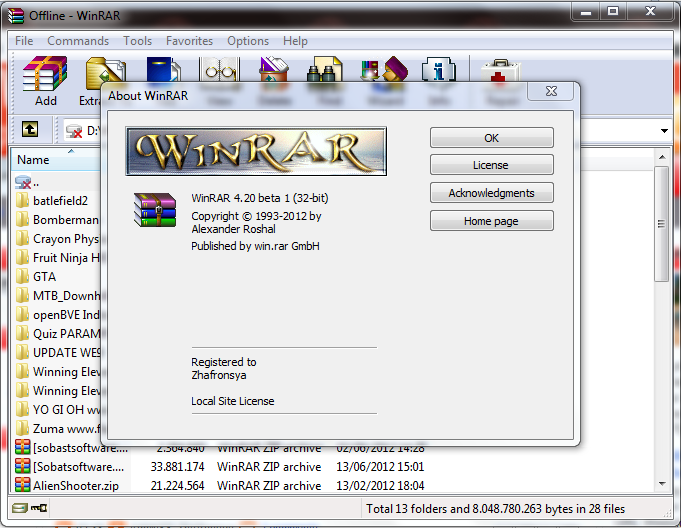Click the Home page button
This screenshot has height=528, width=681.
click(492, 221)
